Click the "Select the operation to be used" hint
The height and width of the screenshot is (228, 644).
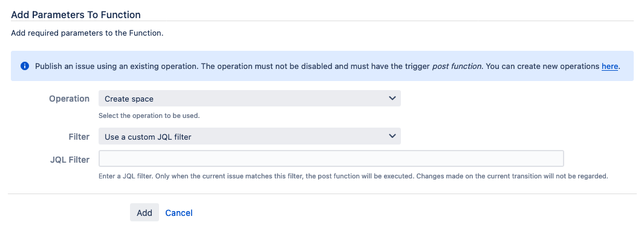[149, 116]
